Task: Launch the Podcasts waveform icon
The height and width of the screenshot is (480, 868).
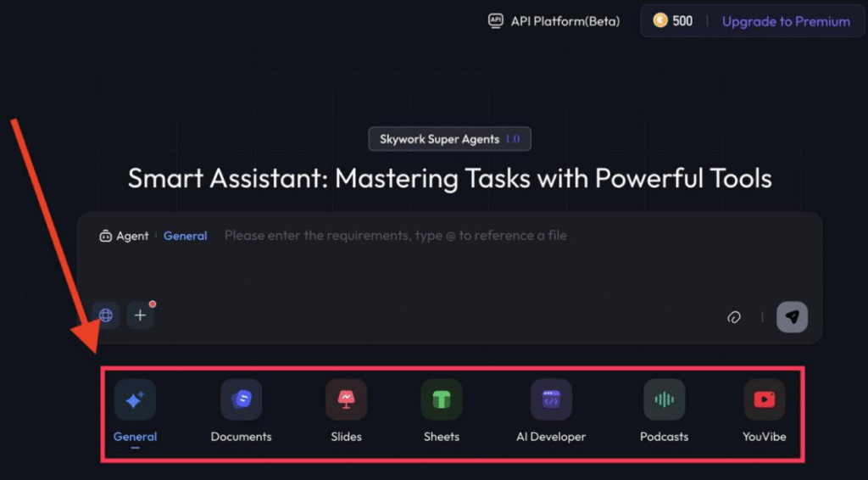Action: (664, 399)
